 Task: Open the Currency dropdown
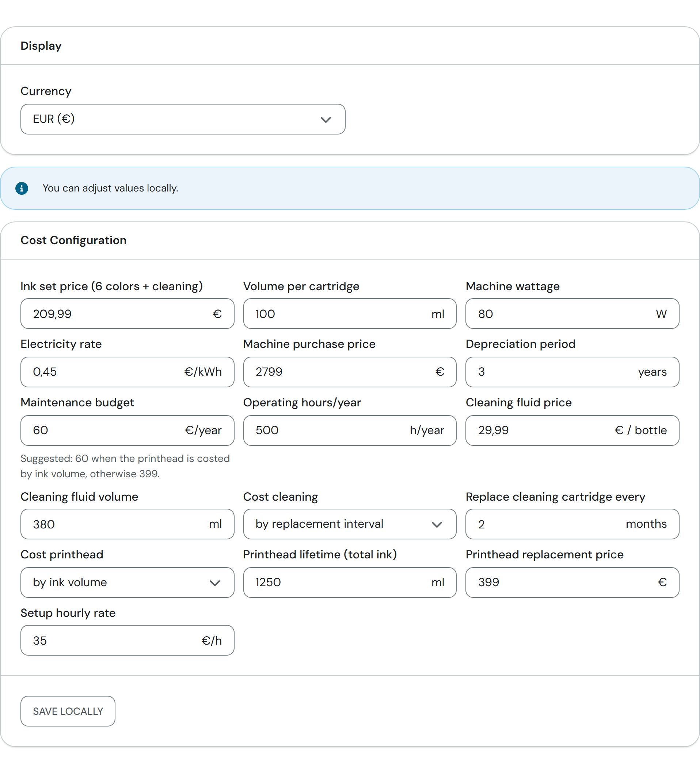coord(183,119)
